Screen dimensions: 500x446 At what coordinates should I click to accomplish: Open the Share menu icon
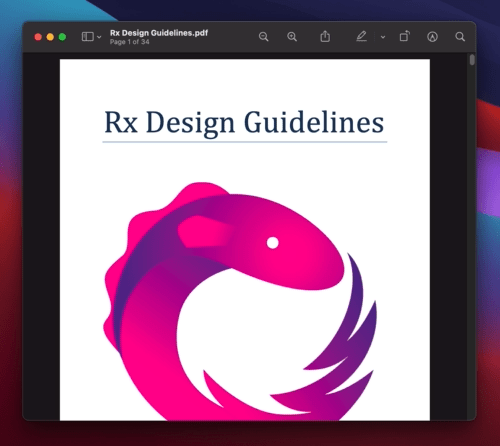[x=325, y=36]
